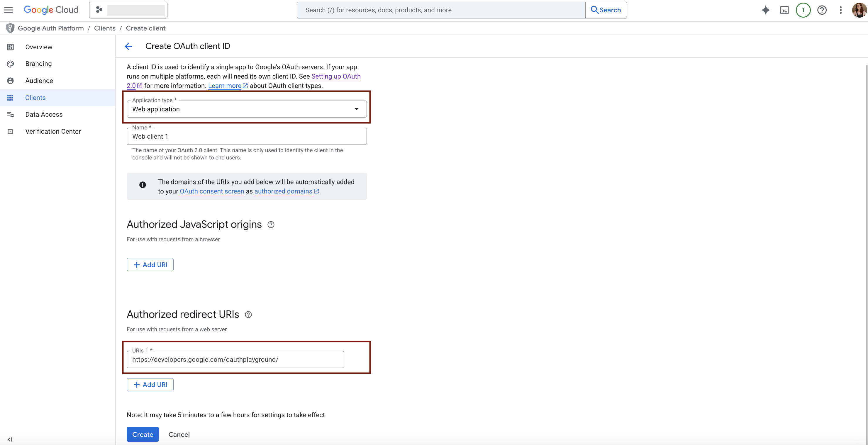Screen dimensions: 868x445
Task: Navigate to Clients via breadcrumb
Action: tap(104, 28)
